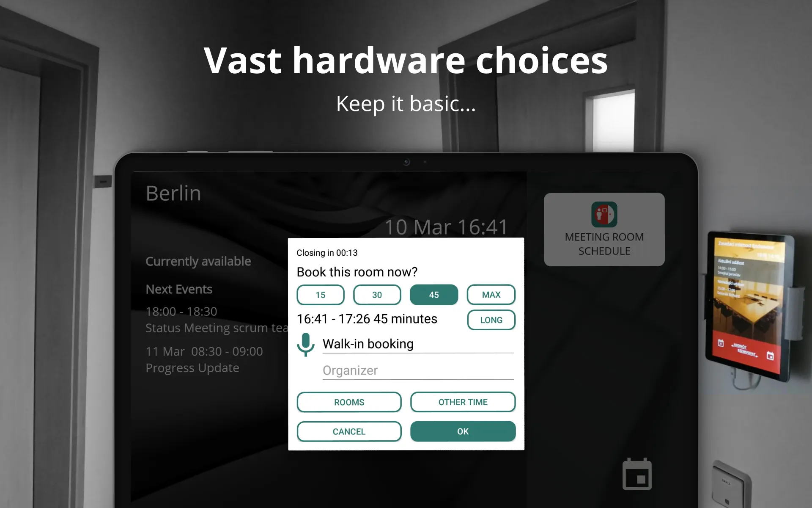
Task: Select the microphone icon for voice input
Action: [305, 344]
